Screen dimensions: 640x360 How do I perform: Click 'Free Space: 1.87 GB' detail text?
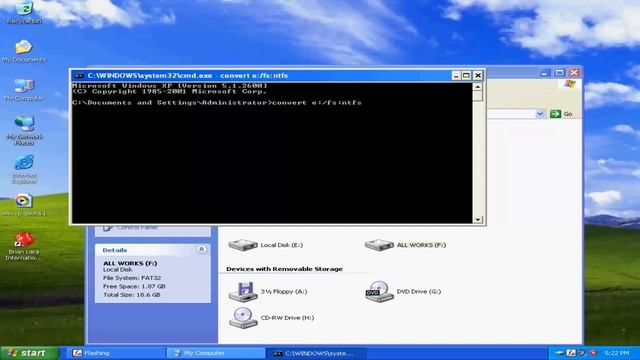[x=134, y=287]
